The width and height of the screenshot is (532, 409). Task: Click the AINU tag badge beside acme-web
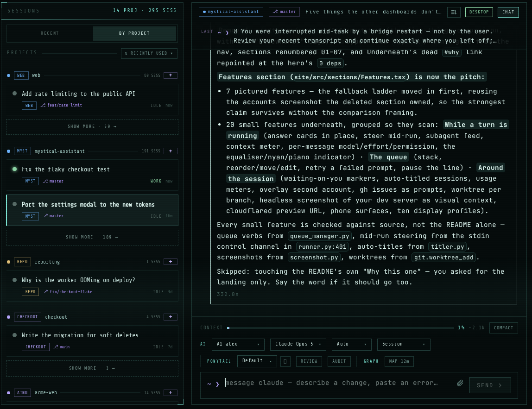pyautogui.click(x=22, y=392)
